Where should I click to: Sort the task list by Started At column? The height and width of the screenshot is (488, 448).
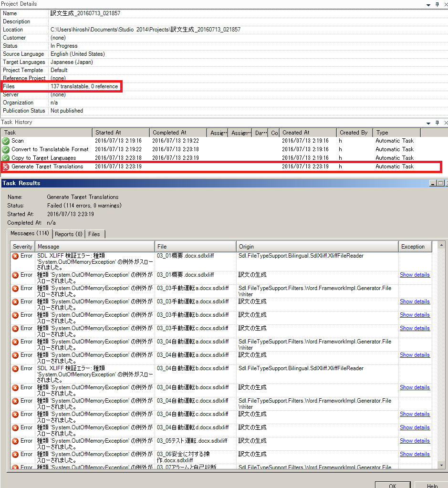point(121,133)
